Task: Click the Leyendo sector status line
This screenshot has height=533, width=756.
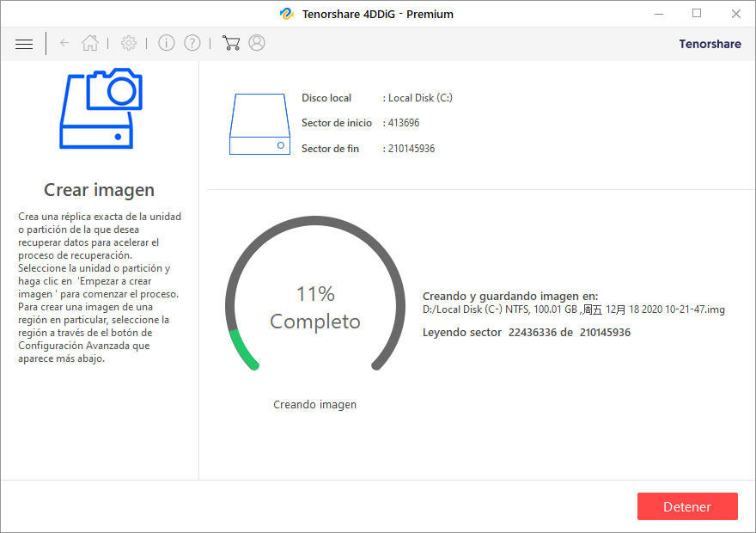Action: tap(527, 333)
